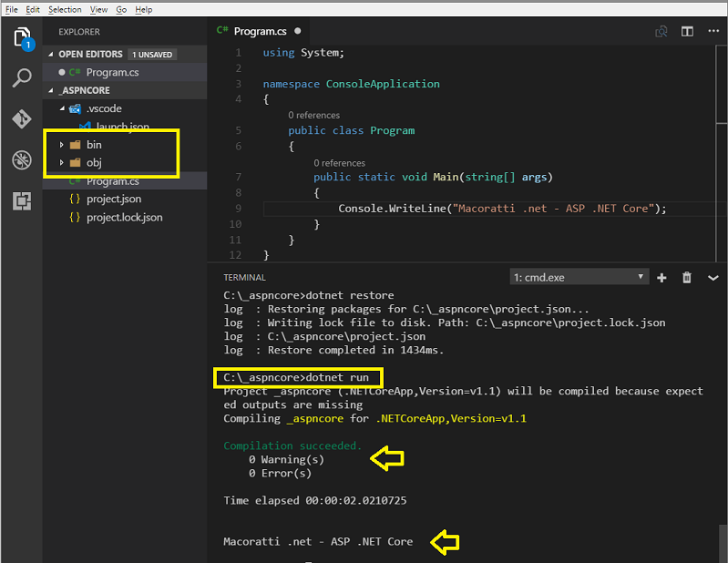
Task: Open launch.json in the file tree
Action: click(125, 127)
